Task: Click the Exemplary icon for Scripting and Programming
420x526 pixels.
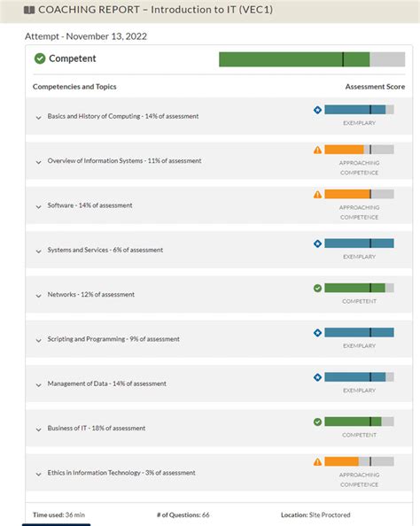Action: 317,333
